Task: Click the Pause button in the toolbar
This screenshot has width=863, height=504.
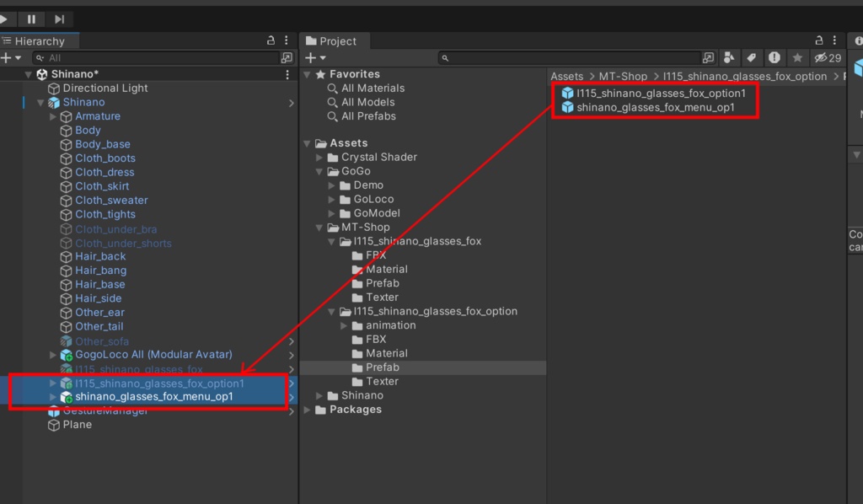Action: coord(31,19)
